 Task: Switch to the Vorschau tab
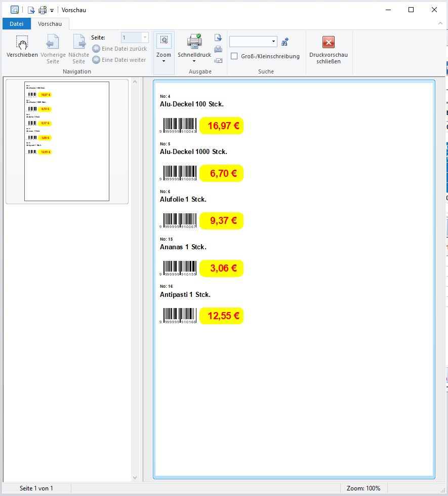coord(50,24)
